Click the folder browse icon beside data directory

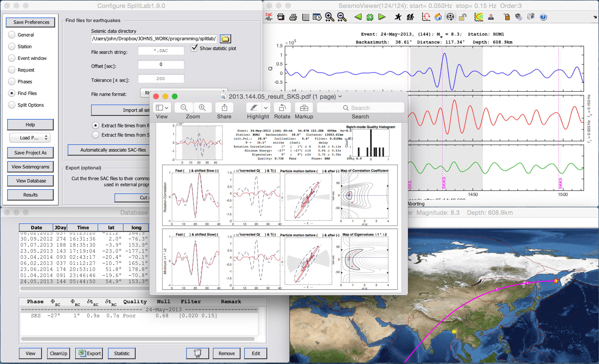pos(225,39)
